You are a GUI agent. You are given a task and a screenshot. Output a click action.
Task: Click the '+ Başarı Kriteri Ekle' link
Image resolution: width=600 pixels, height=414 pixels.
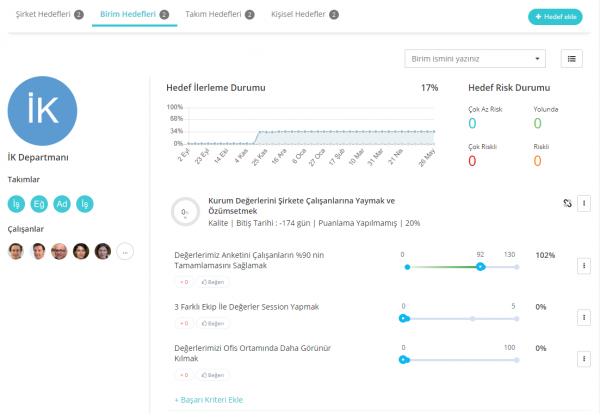[209, 399]
